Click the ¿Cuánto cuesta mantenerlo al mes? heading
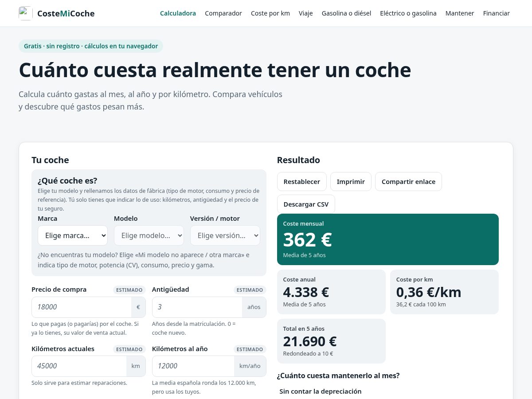This screenshot has height=399, width=532. click(338, 376)
